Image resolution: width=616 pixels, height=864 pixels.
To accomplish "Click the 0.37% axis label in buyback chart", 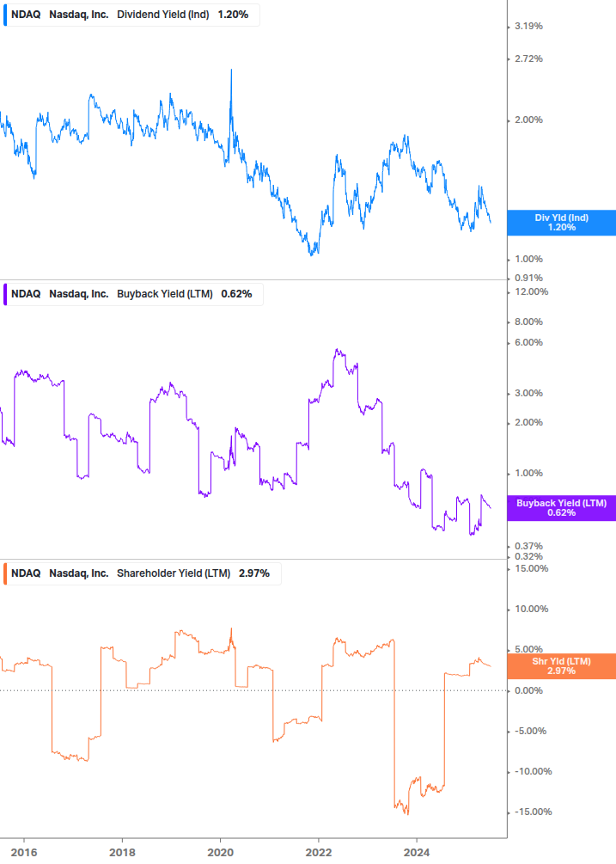I will 528,546.
